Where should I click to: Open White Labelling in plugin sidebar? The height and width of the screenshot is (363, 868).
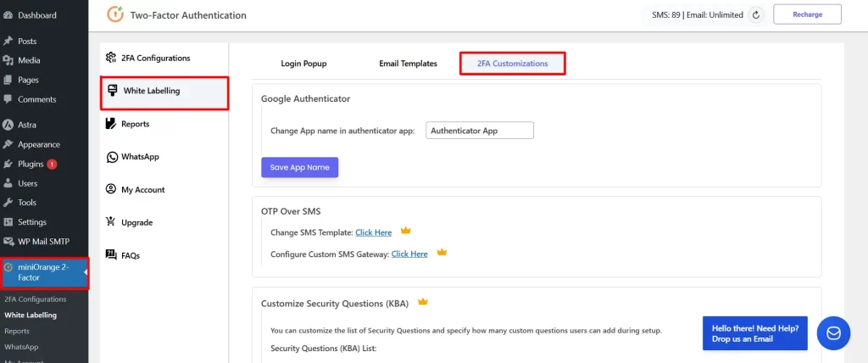152,91
